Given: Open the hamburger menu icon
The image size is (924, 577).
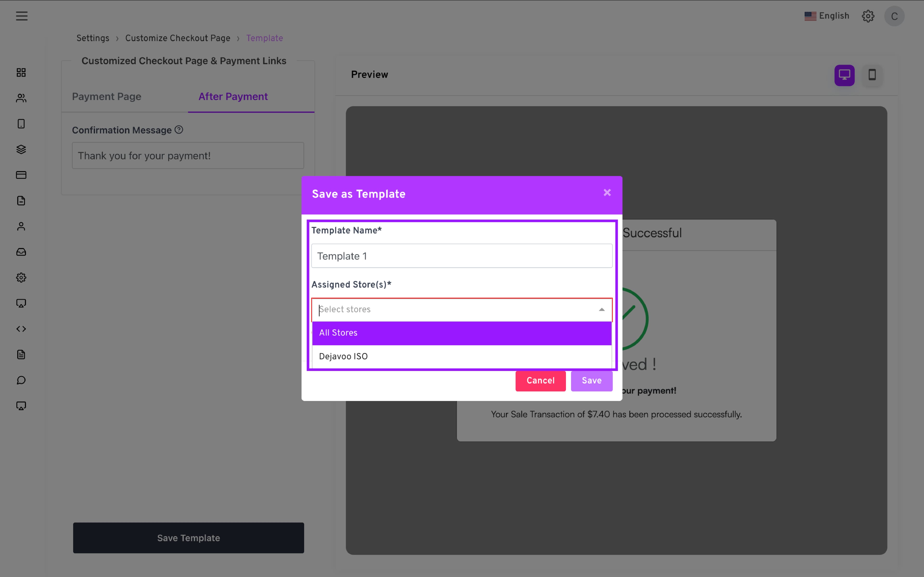Looking at the screenshot, I should [22, 16].
